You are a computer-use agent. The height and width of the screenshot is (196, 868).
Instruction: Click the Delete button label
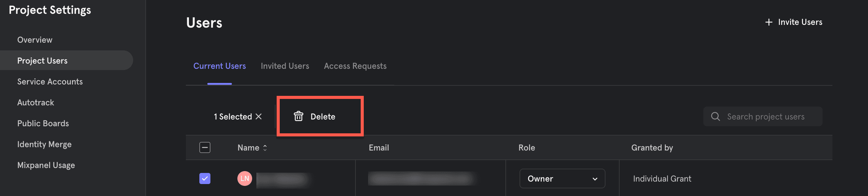(x=322, y=117)
